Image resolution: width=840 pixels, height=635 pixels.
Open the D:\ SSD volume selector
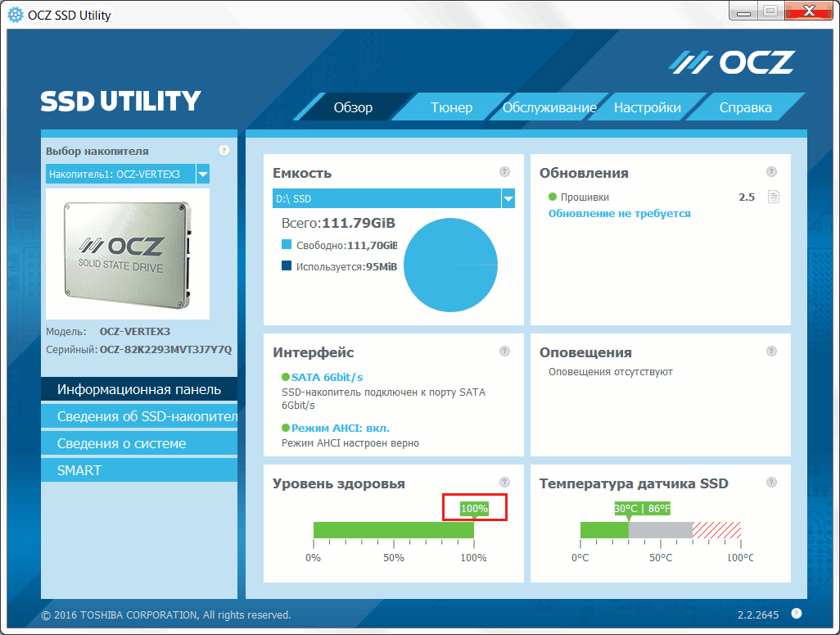[394, 198]
